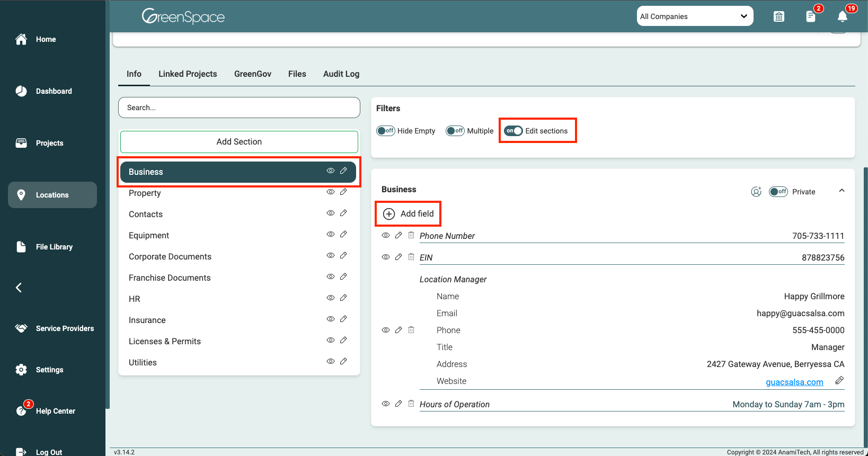Collapse the left sidebar arrow
This screenshot has width=868, height=456.
pyautogui.click(x=19, y=288)
